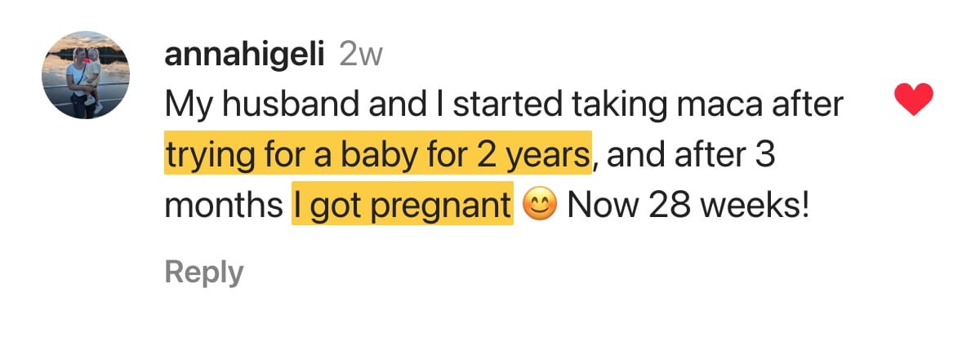Click the words 'and after 3'
Image resolution: width=980 pixels, height=337 pixels.
coord(690,153)
